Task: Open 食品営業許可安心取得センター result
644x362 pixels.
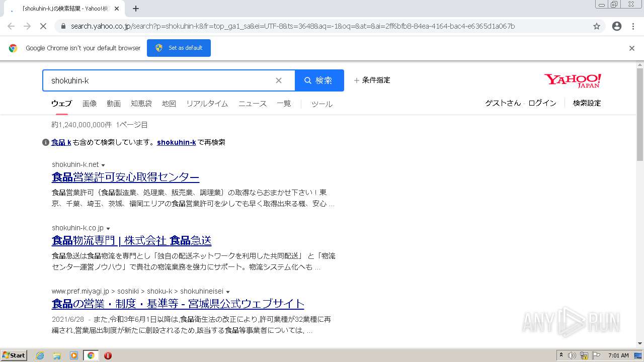Action: [x=126, y=177]
